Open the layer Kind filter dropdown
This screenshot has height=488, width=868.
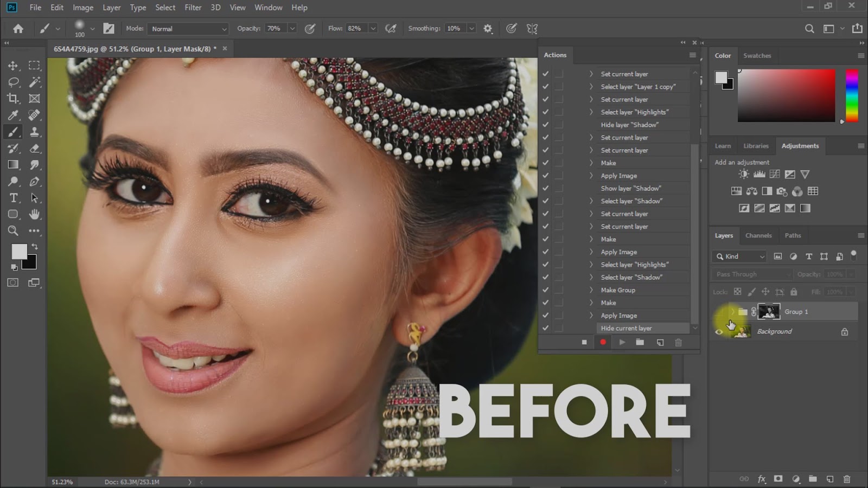741,256
